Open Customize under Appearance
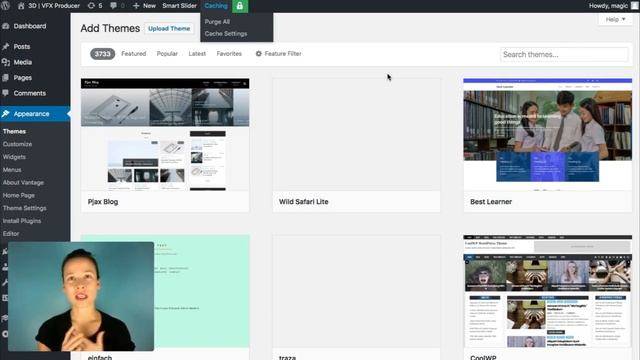Image resolution: width=640 pixels, height=360 pixels. point(17,144)
